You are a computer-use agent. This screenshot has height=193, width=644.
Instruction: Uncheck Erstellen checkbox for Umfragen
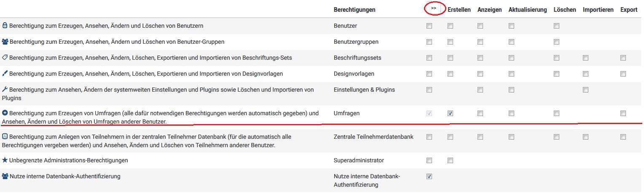tap(450, 113)
